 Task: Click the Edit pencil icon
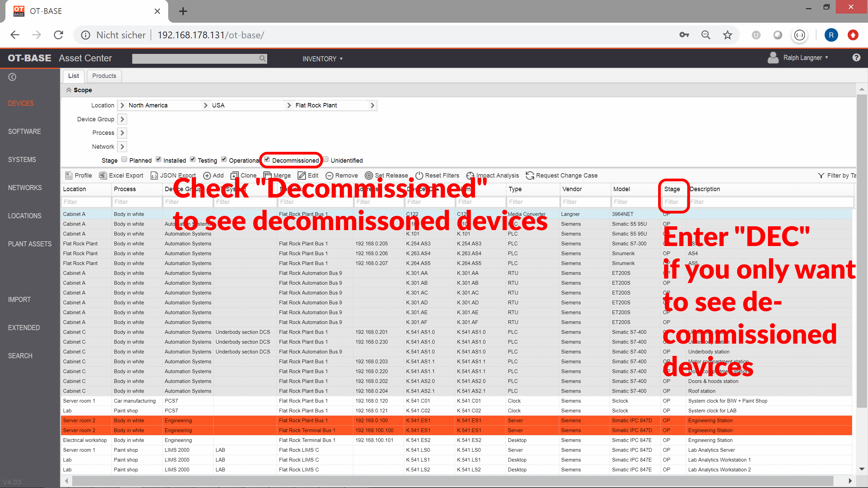coord(301,175)
